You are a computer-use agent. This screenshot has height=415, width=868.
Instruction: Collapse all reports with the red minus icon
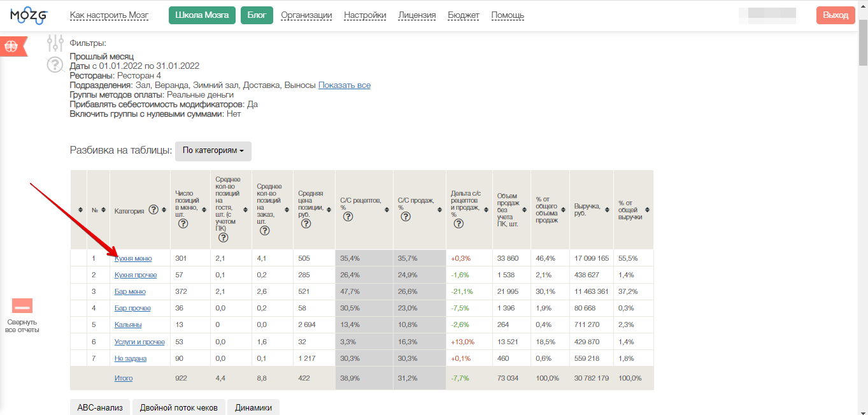click(22, 306)
